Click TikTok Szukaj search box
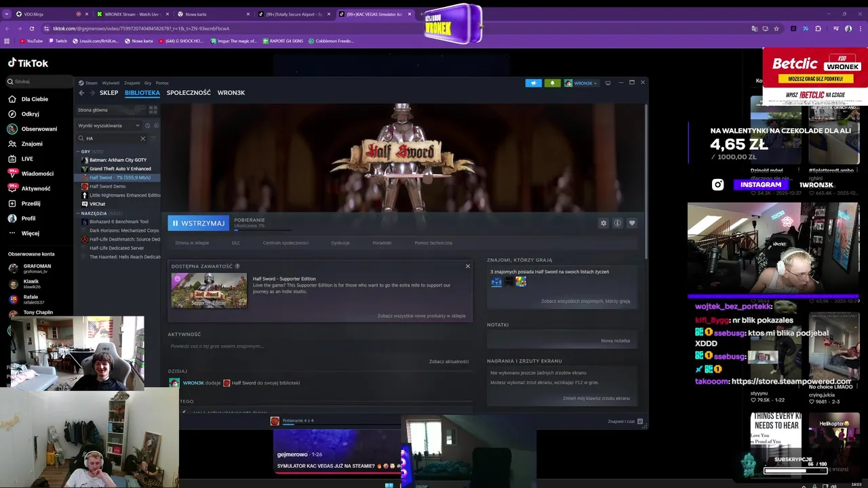This screenshot has height=488, width=868. pos(39,81)
